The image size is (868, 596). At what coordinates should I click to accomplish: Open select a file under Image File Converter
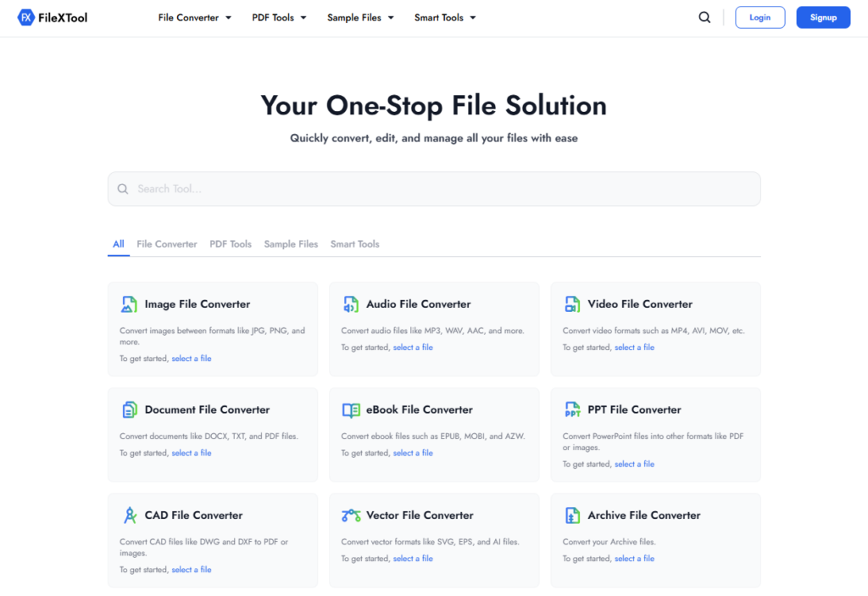tap(192, 358)
